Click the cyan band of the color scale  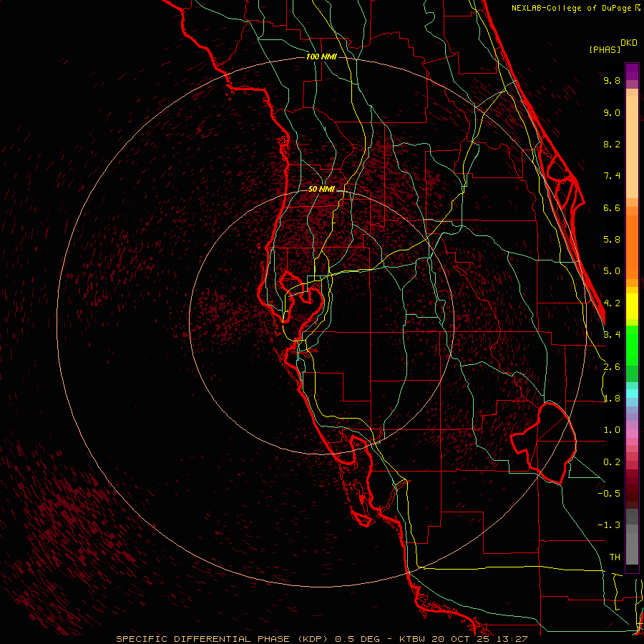point(632,393)
